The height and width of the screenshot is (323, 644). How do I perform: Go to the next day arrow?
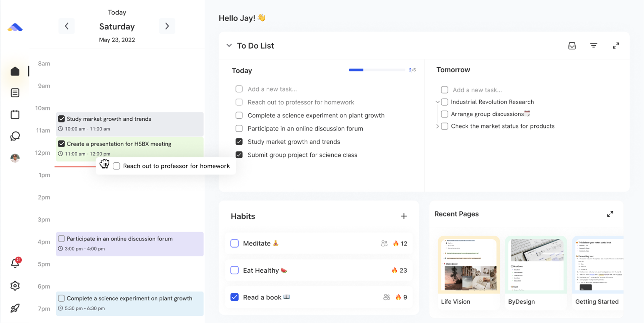point(167,26)
